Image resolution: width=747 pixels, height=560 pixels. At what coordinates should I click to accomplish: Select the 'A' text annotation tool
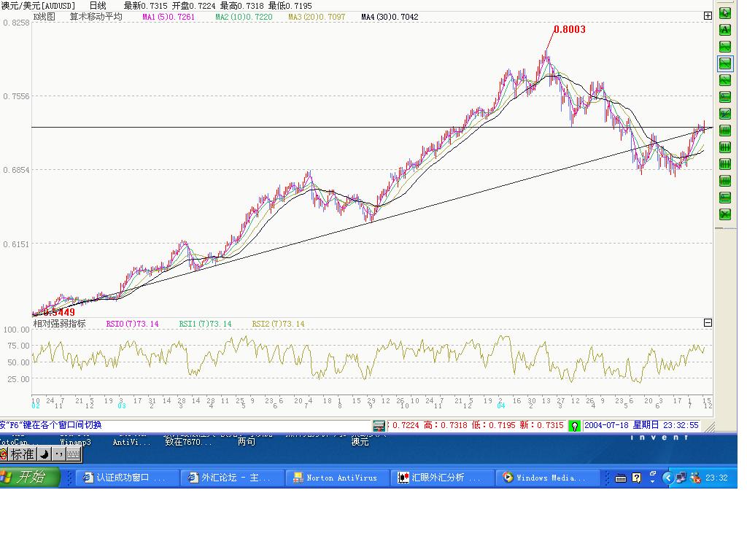tap(724, 29)
